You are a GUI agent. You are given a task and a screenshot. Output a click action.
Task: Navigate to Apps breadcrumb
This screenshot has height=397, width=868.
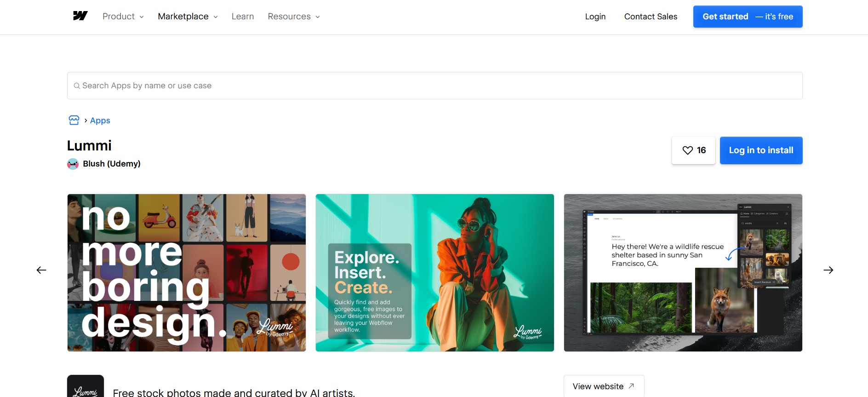[x=100, y=121]
